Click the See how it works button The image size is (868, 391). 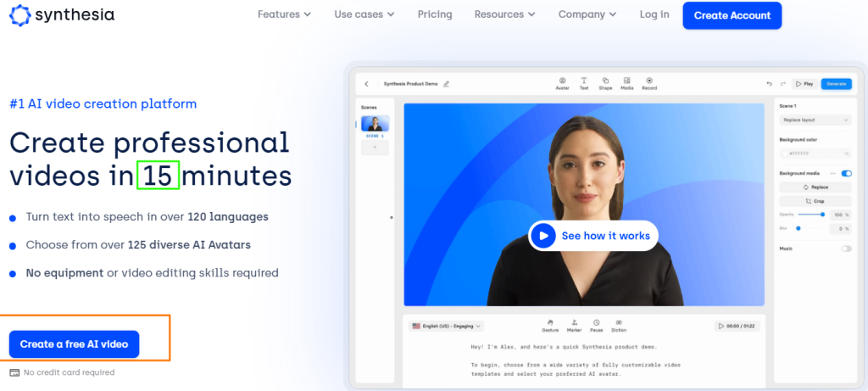point(593,236)
